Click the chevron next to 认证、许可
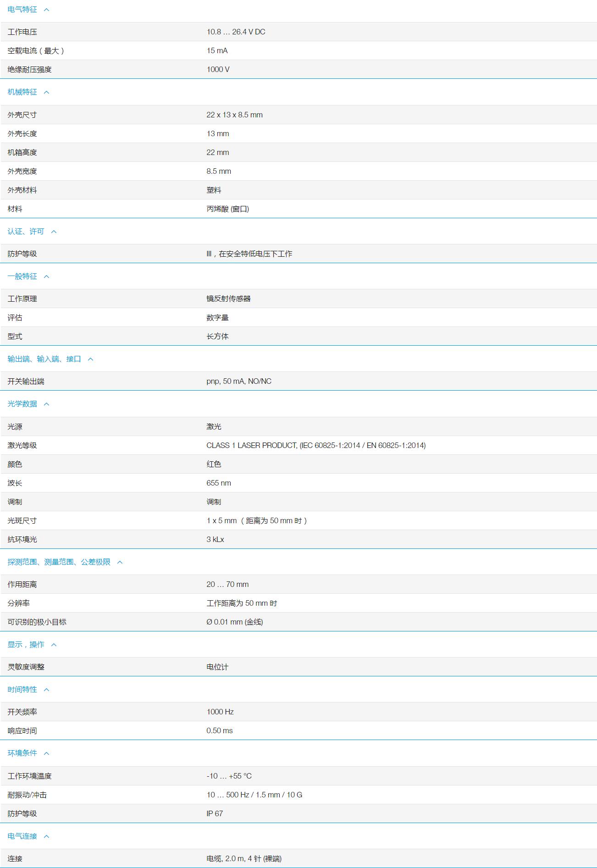 pos(54,232)
